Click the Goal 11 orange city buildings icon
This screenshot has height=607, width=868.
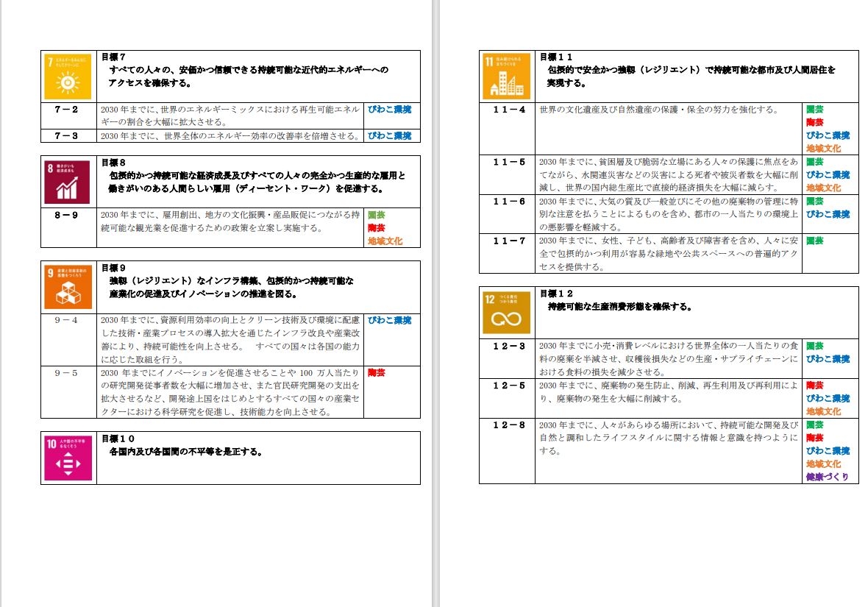pyautogui.click(x=506, y=76)
